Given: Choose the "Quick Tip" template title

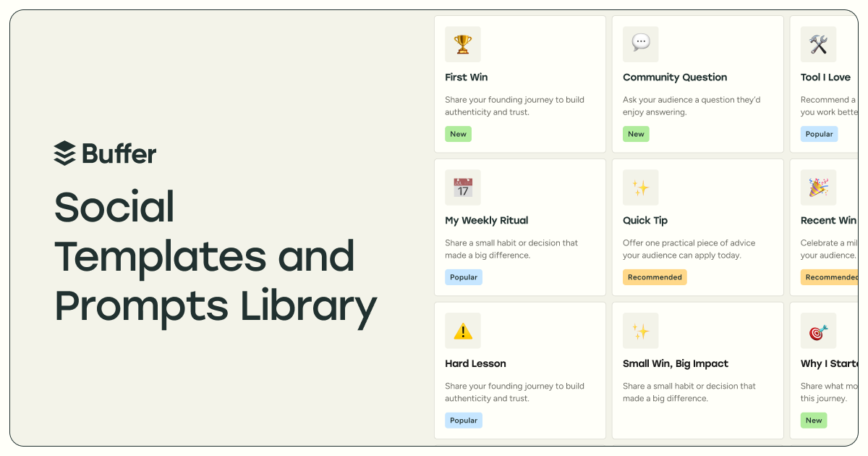Looking at the screenshot, I should [645, 221].
